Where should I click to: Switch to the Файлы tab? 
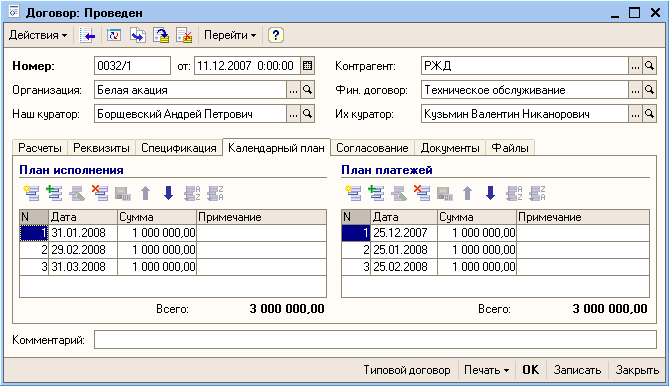coord(510,148)
